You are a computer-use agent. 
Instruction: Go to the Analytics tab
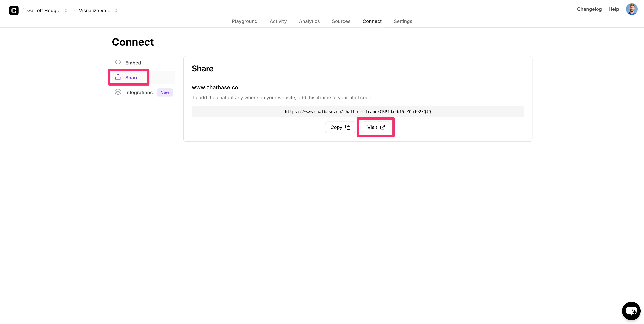(x=309, y=21)
